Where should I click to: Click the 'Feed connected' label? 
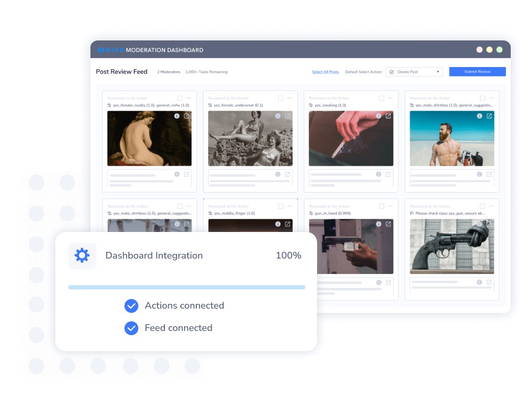tap(178, 328)
